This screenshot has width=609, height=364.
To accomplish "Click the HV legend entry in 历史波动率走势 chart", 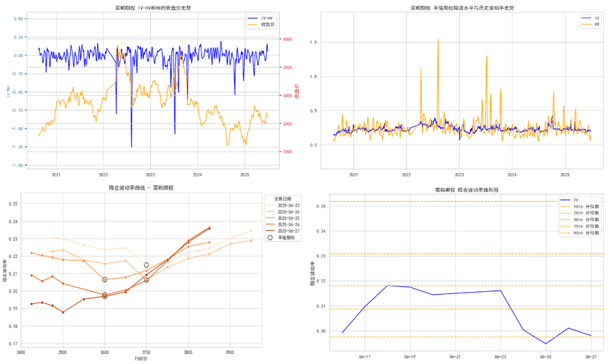I will pyautogui.click(x=590, y=24).
